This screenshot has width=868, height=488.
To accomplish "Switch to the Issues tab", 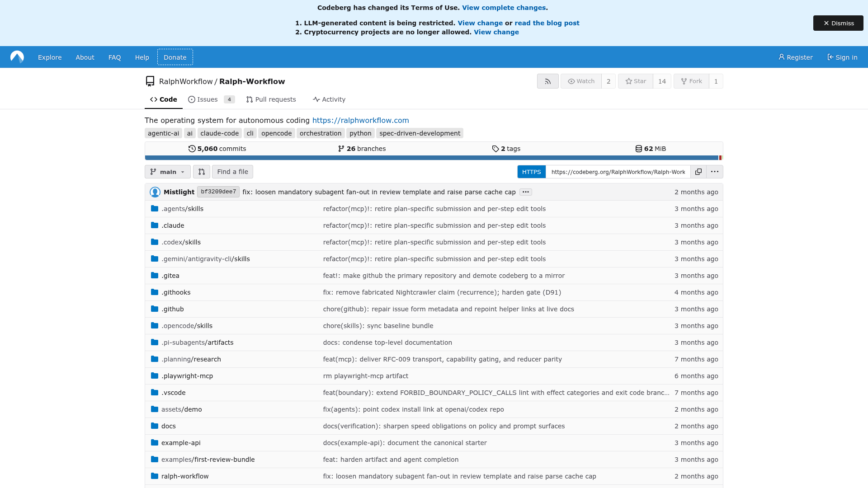I will click(x=211, y=99).
